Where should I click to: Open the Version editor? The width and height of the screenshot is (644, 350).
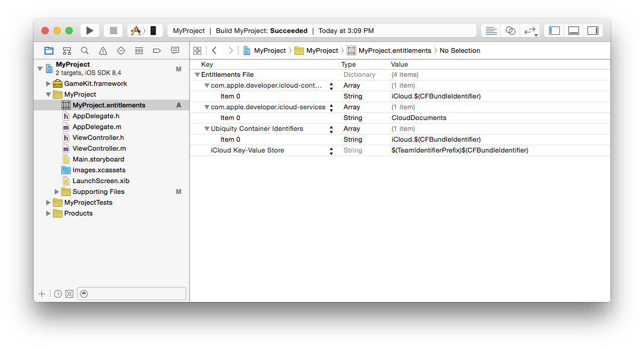(530, 31)
